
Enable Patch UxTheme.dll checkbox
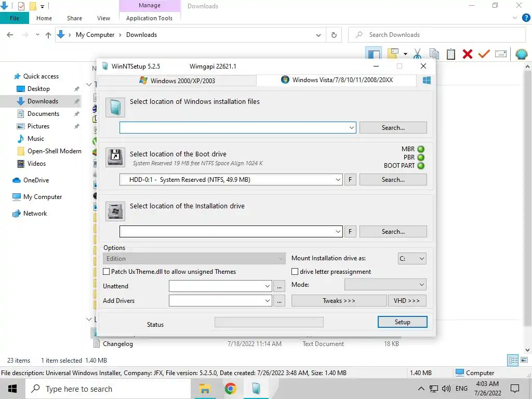(x=106, y=271)
